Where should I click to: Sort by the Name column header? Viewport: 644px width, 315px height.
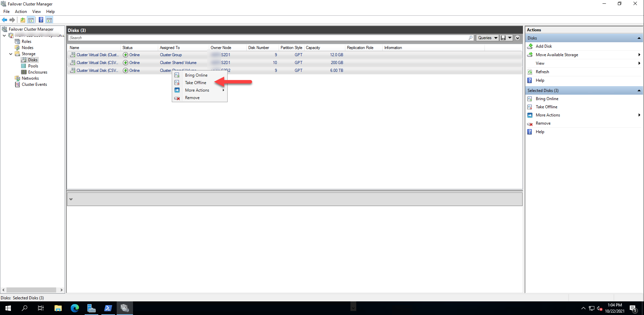[94, 48]
